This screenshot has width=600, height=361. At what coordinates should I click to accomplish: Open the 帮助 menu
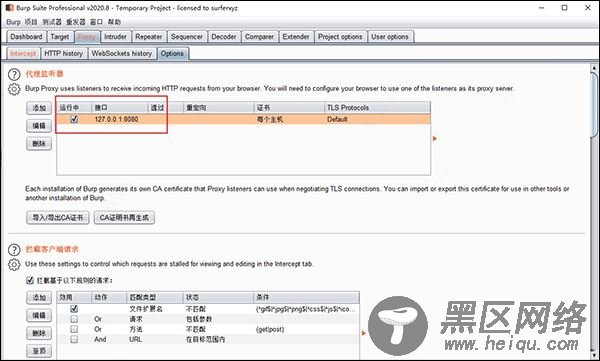(x=114, y=22)
